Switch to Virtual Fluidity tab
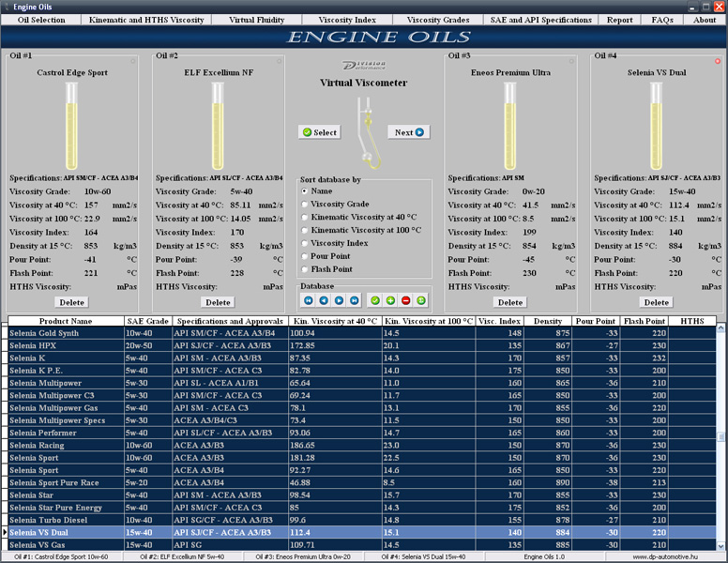728x563 pixels. pos(257,20)
